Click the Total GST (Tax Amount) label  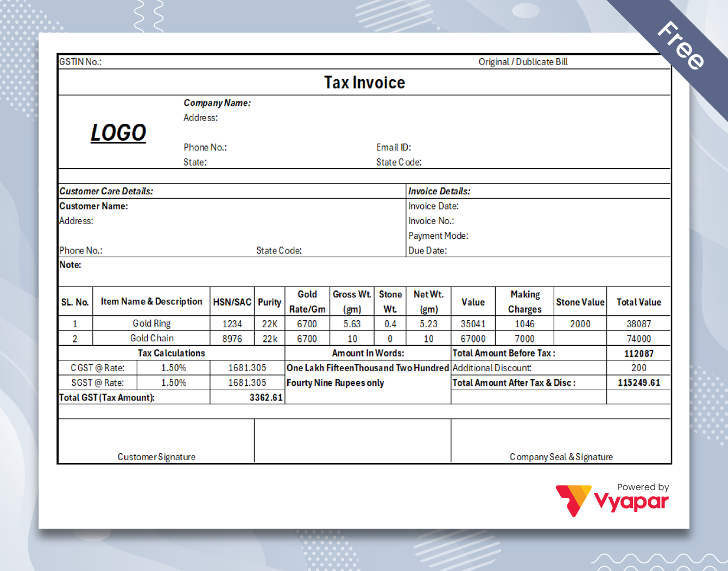coord(107,398)
